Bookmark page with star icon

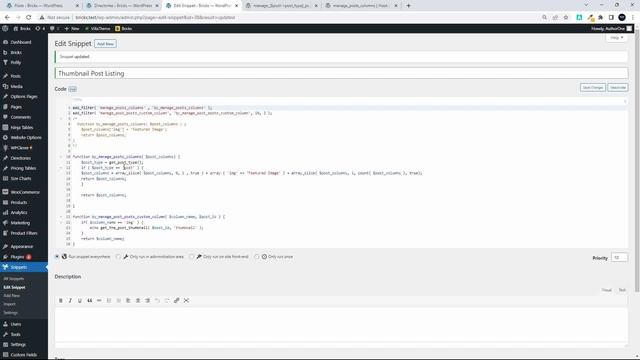coord(566,18)
